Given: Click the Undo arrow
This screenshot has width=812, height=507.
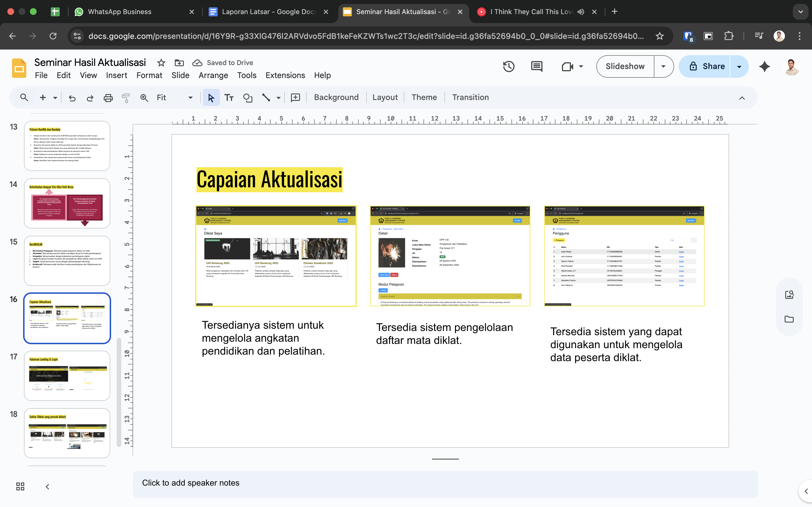Looking at the screenshot, I should [x=72, y=97].
